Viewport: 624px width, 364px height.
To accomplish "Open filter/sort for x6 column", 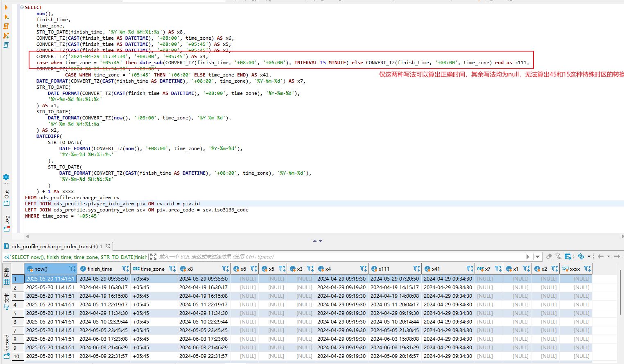I will pyautogui.click(x=253, y=269).
